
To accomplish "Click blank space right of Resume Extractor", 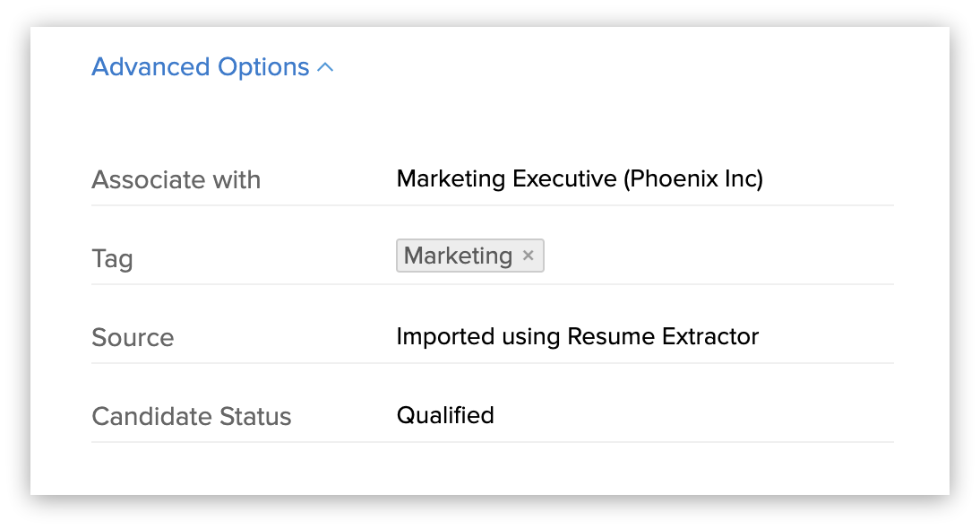I will [x=824, y=337].
